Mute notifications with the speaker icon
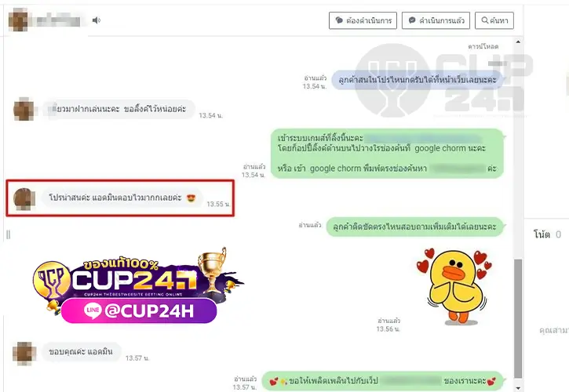 pos(97,20)
